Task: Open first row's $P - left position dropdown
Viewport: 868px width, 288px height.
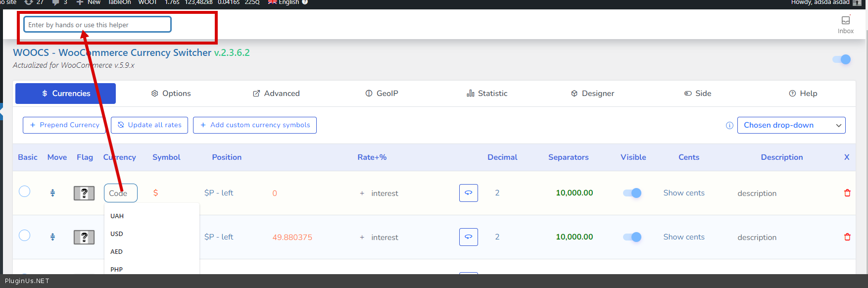Action: [x=219, y=193]
